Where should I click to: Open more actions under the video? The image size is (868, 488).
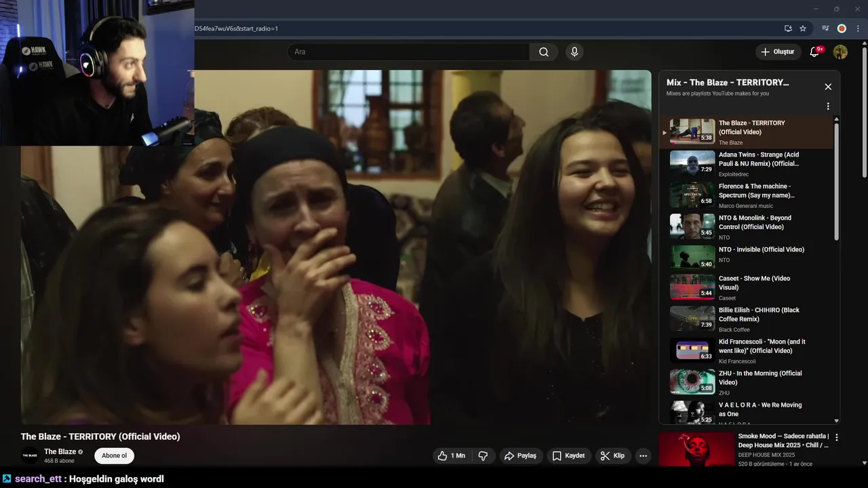click(x=643, y=456)
